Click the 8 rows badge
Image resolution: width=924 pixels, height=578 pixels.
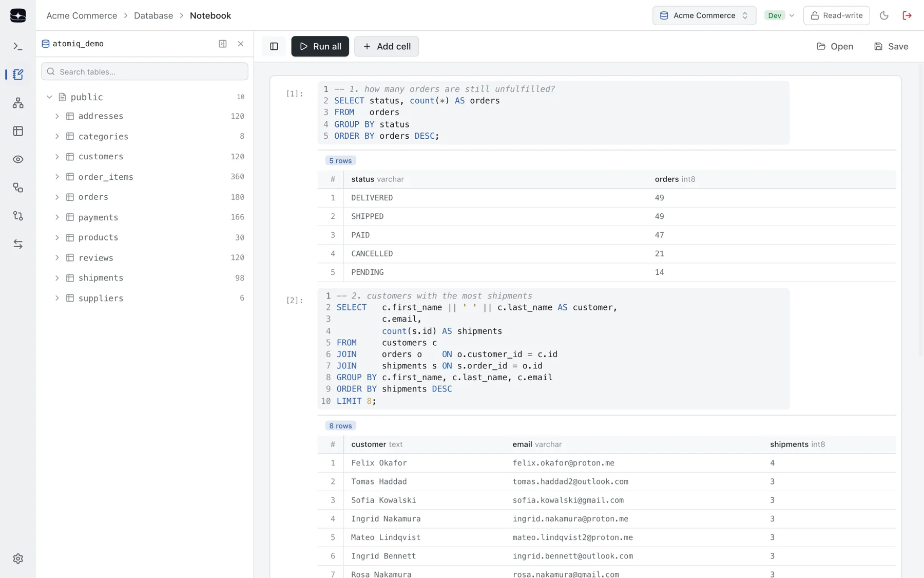tap(340, 426)
